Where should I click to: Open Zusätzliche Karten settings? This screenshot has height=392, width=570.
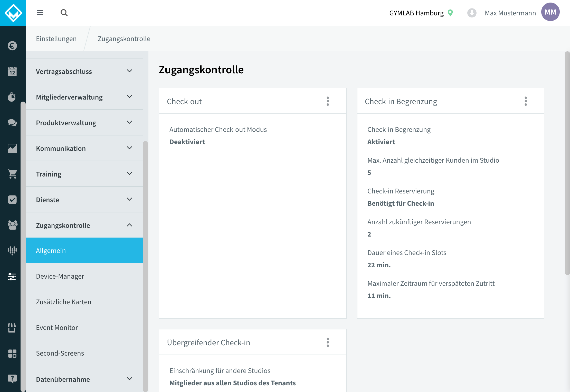pyautogui.click(x=84, y=302)
